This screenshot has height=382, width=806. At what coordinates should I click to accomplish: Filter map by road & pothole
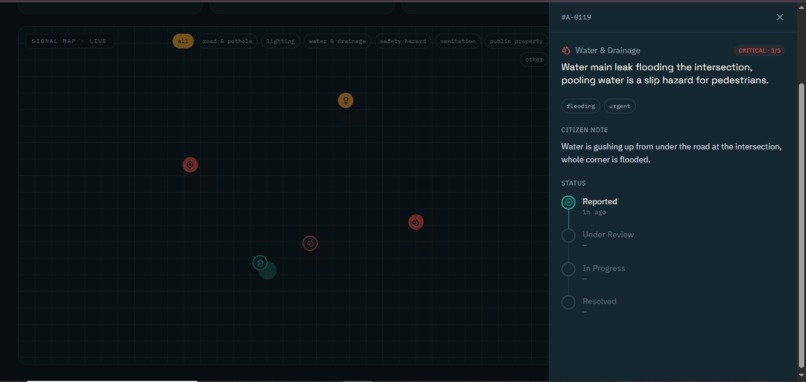[x=227, y=41]
